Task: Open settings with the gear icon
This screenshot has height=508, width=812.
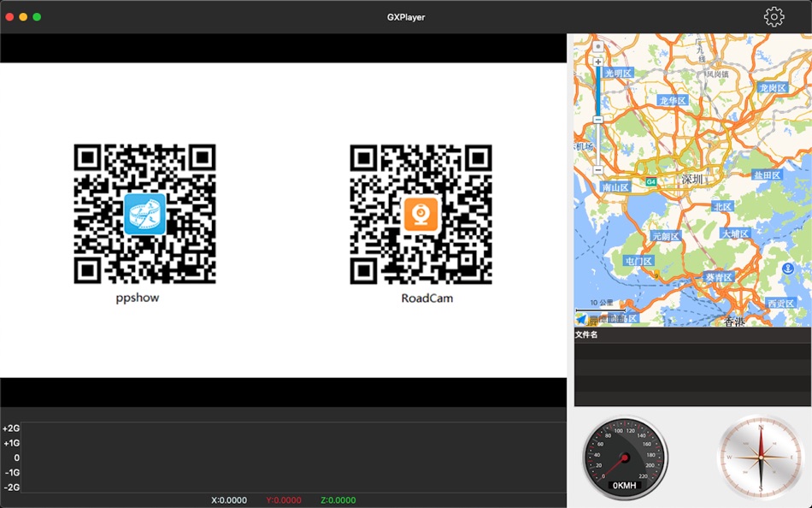Action: [774, 17]
